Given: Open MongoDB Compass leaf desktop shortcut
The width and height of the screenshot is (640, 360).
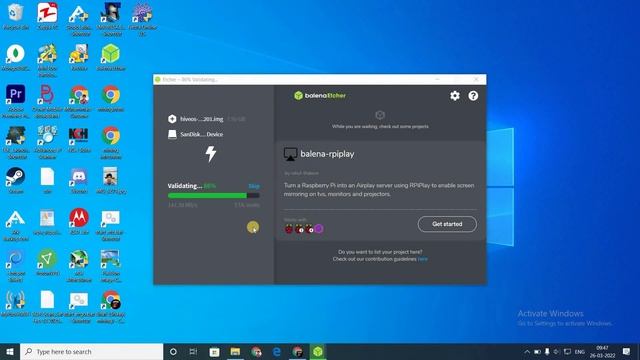Looking at the screenshot, I should pyautogui.click(x=16, y=58).
